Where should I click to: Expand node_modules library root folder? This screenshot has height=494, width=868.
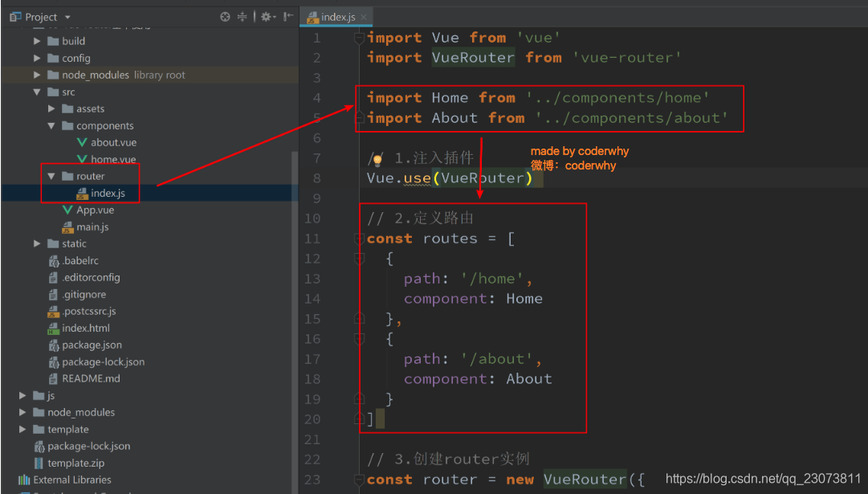(37, 75)
